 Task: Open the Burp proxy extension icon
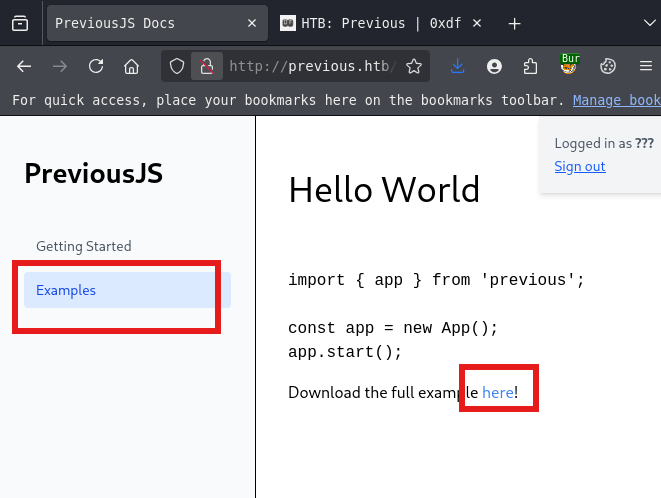point(569,65)
